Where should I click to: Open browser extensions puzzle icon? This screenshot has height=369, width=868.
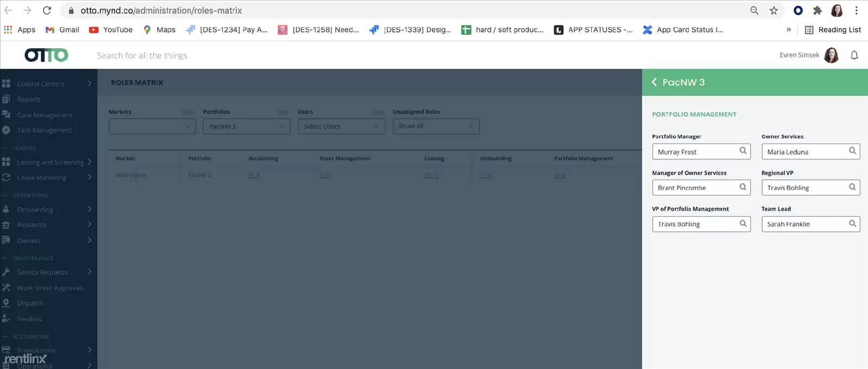(x=817, y=10)
